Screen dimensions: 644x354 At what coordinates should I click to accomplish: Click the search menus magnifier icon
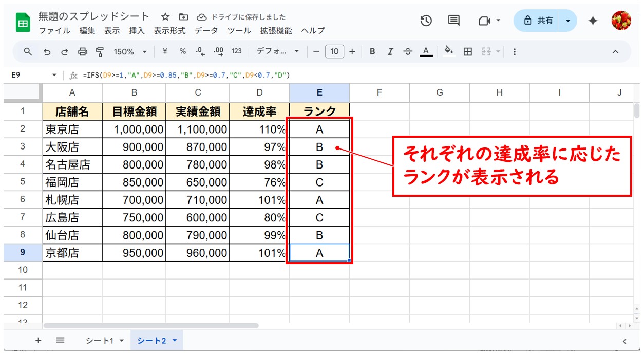tap(28, 51)
